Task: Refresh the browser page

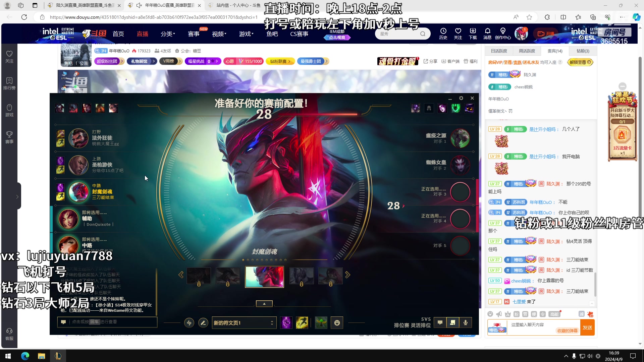Action: [24, 17]
